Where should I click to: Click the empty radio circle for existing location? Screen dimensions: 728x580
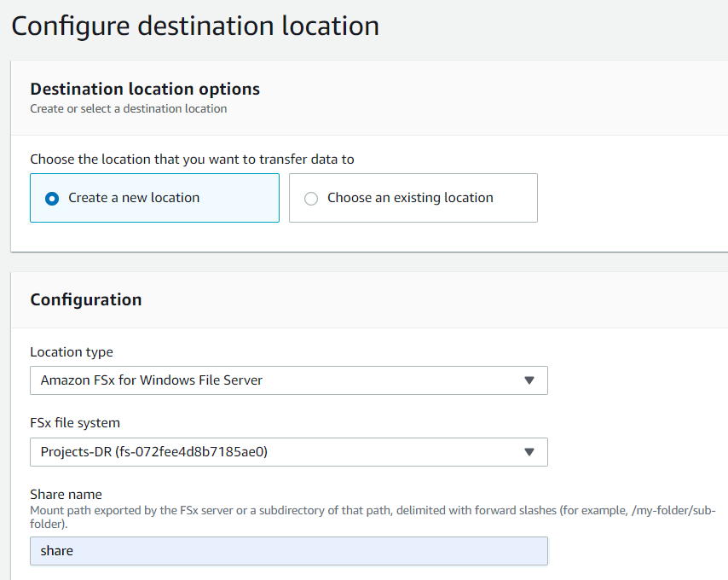[310, 197]
